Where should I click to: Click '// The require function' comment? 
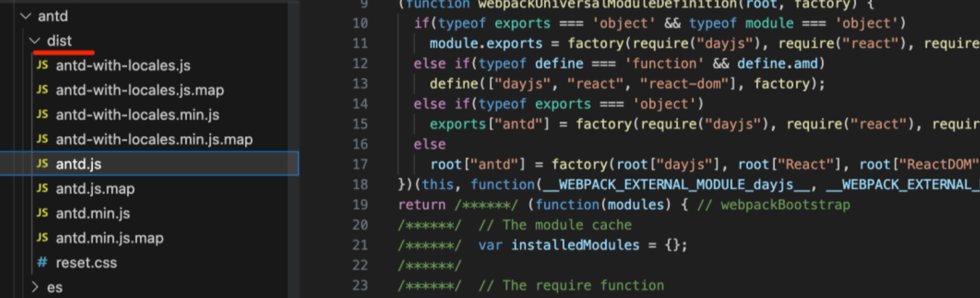click(571, 286)
